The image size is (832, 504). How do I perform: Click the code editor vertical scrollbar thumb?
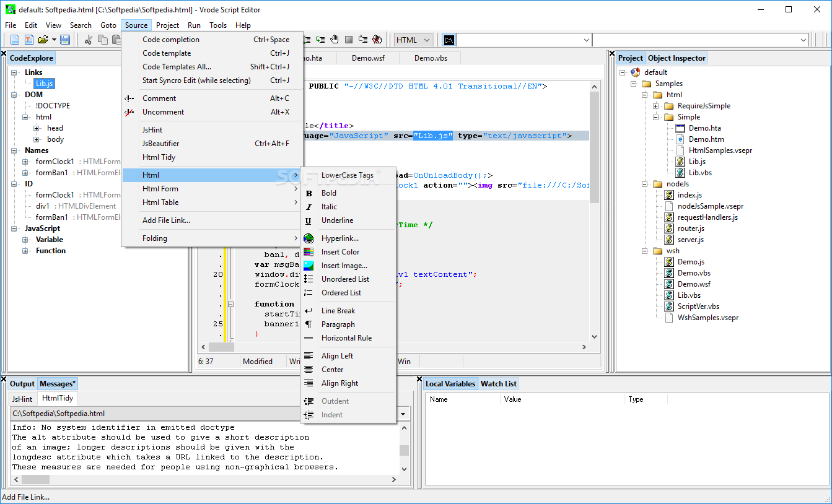click(x=595, y=149)
